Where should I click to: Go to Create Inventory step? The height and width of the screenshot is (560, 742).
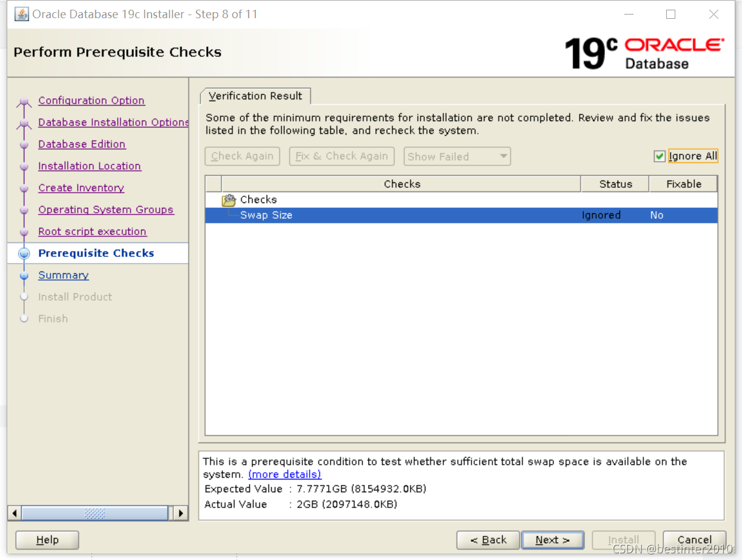pyautogui.click(x=81, y=188)
